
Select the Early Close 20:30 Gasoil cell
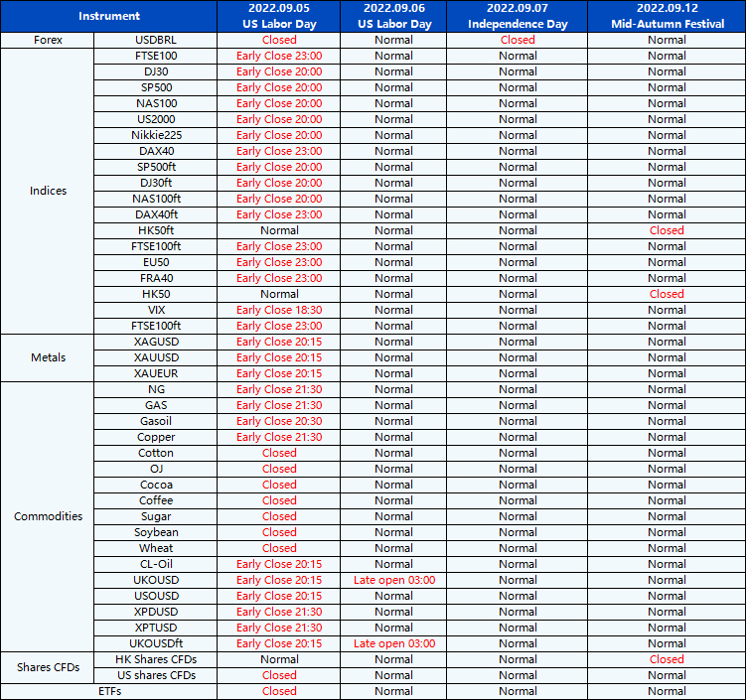tap(279, 421)
